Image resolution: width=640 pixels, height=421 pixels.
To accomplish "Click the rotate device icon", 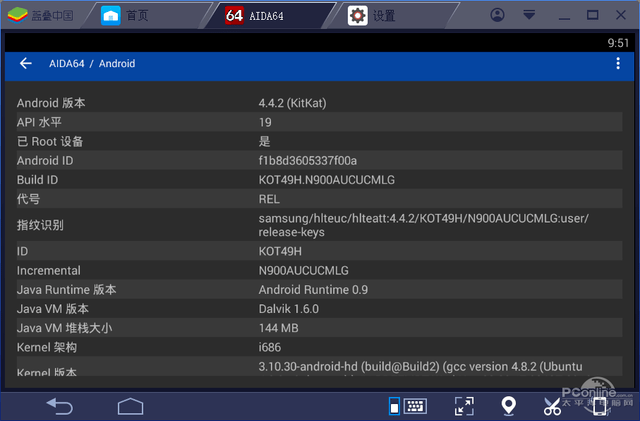I will click(x=599, y=407).
